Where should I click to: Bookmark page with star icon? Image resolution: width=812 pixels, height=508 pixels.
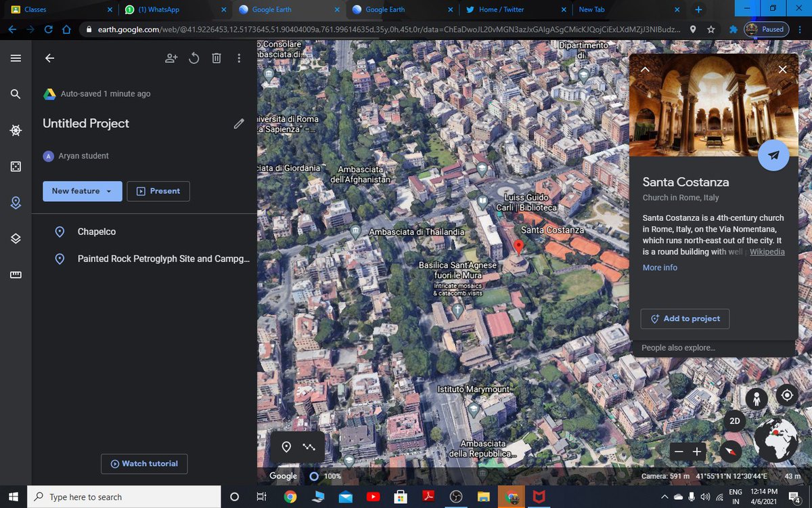click(711, 29)
